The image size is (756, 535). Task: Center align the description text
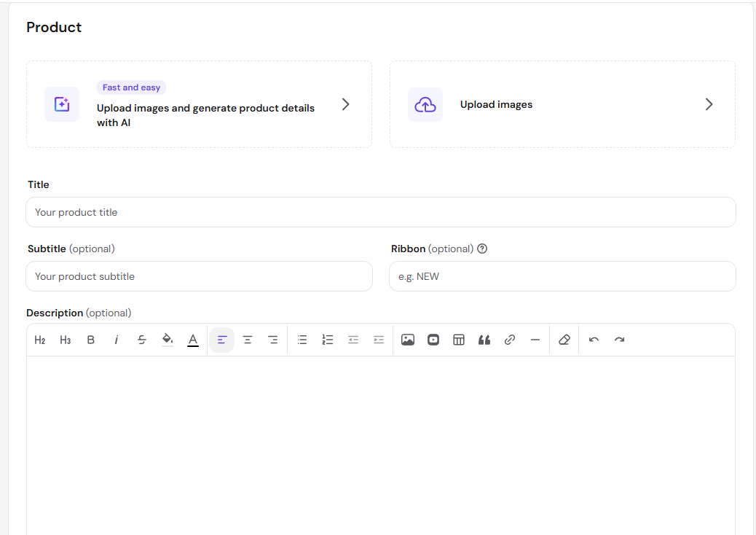click(x=248, y=340)
